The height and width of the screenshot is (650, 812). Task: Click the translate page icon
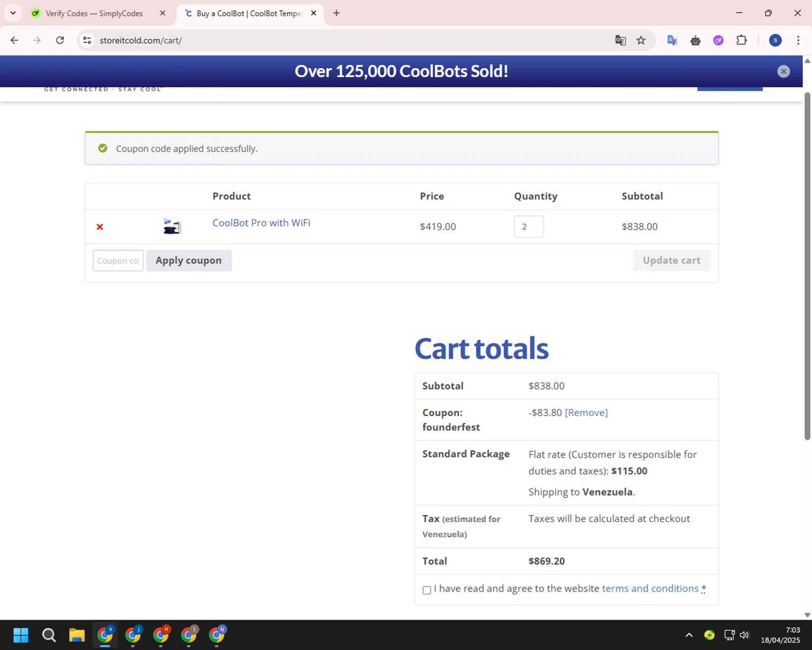click(x=620, y=40)
